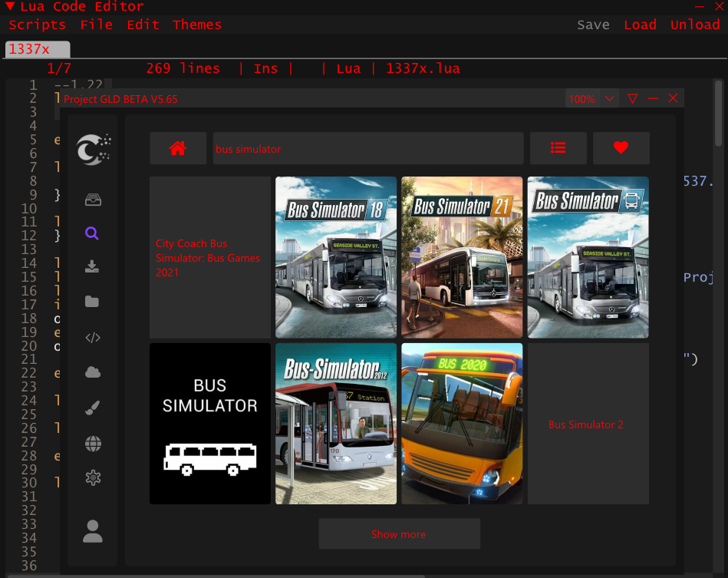Open the Scripts menu

coord(37,25)
